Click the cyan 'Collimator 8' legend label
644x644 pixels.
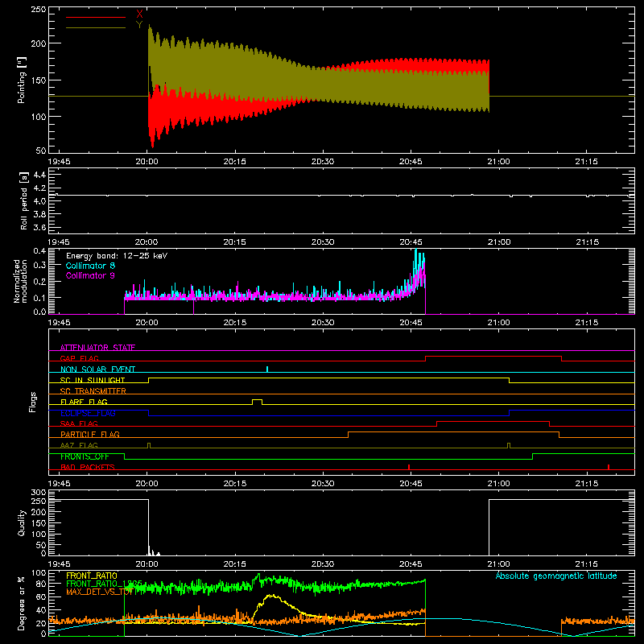[x=90, y=266]
